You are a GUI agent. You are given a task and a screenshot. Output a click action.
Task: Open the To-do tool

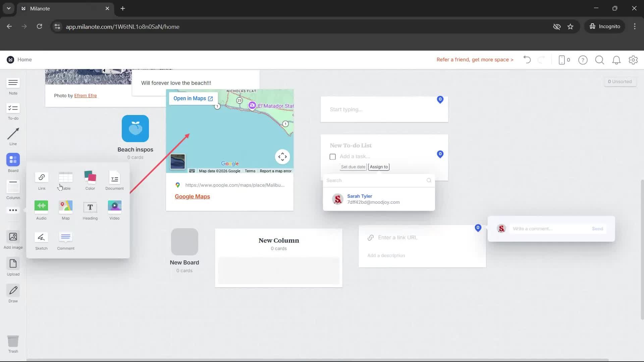(x=13, y=109)
